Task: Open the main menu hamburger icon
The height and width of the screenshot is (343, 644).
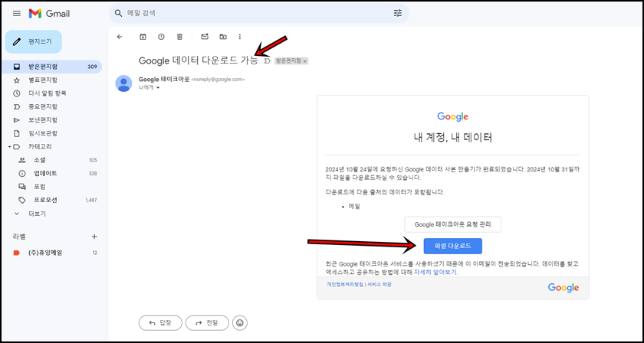Action: (17, 14)
